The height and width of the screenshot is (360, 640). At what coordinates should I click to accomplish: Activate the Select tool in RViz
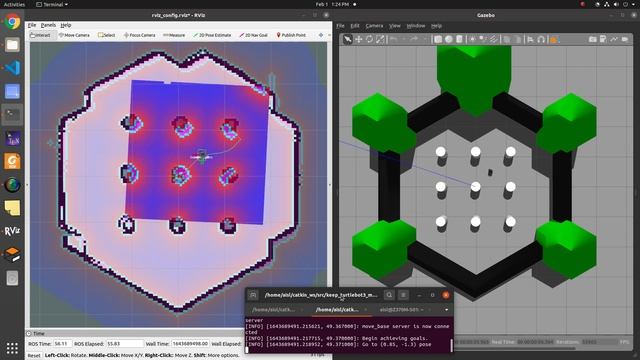(107, 35)
